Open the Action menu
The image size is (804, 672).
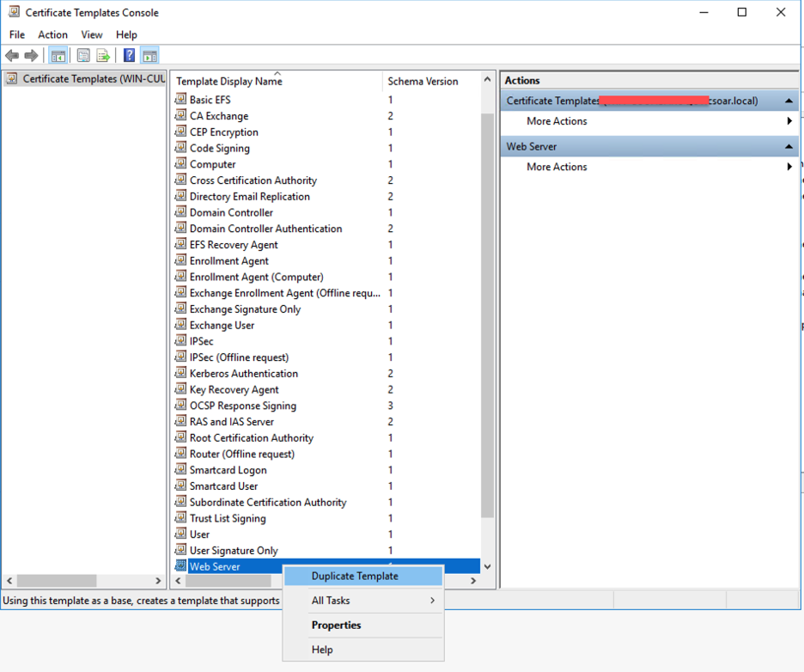[x=52, y=34]
